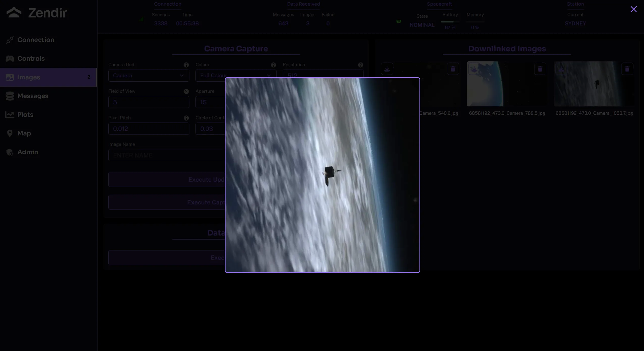The height and width of the screenshot is (351, 644).
Task: Show help for Camera Unit field
Action: (x=186, y=65)
